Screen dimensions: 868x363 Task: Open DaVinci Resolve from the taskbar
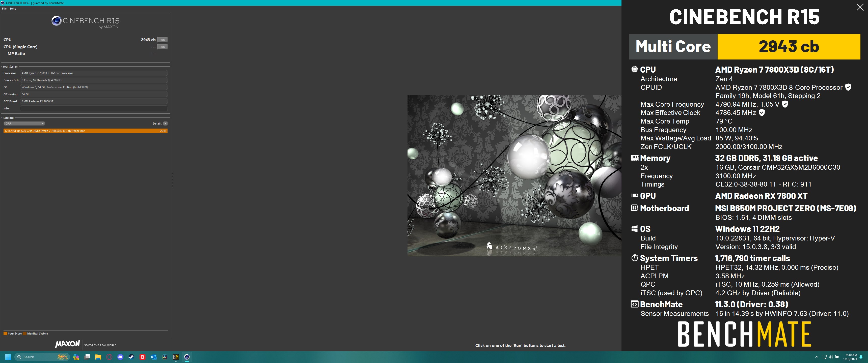(x=165, y=357)
